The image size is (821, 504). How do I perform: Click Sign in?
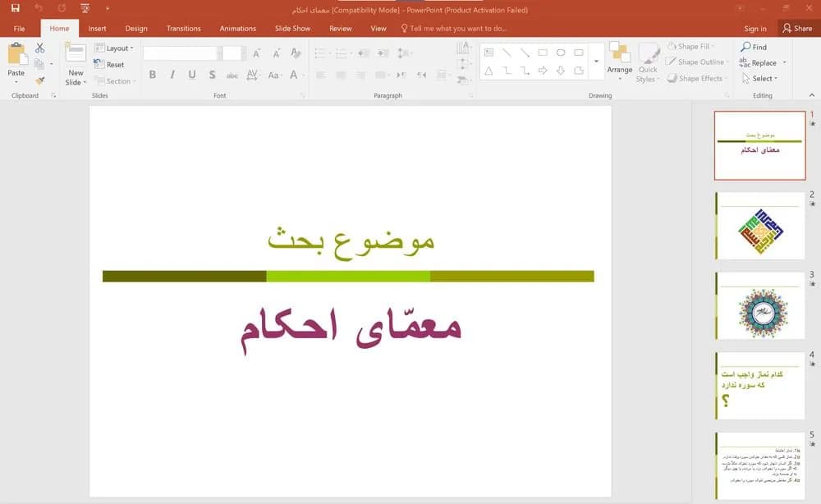(755, 29)
